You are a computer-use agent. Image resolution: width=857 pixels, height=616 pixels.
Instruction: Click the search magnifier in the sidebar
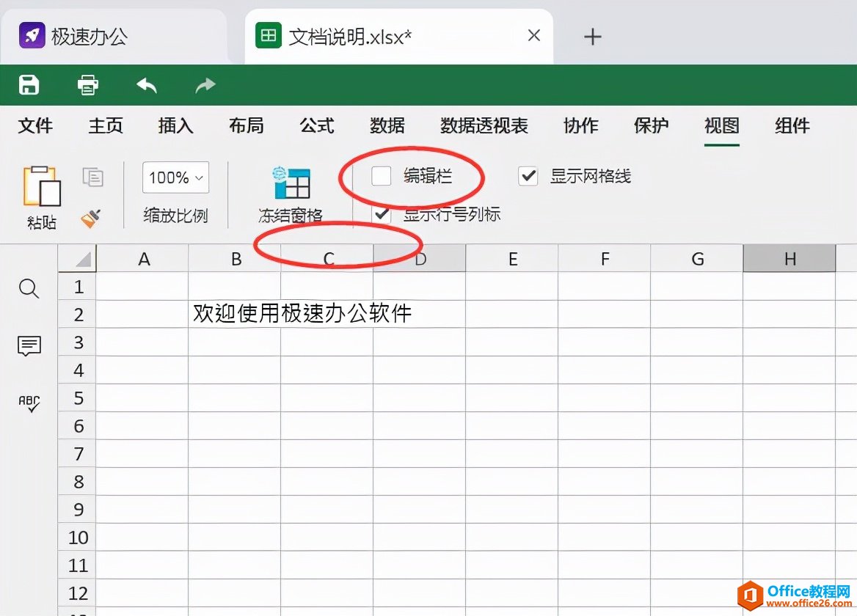[29, 289]
